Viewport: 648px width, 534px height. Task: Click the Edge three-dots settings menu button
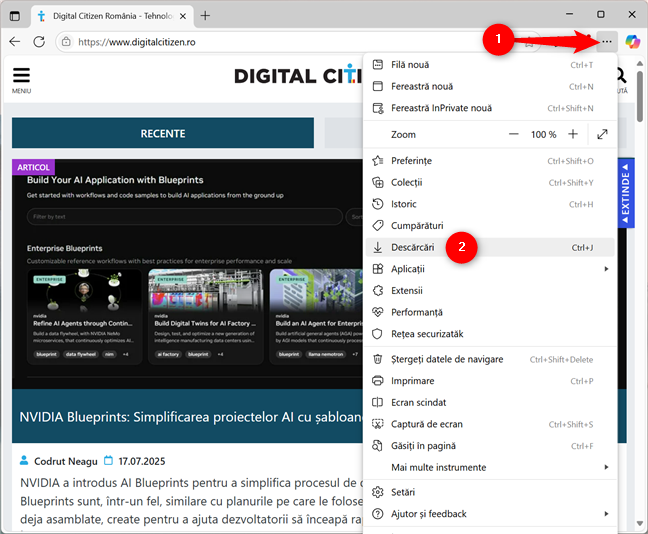point(606,42)
